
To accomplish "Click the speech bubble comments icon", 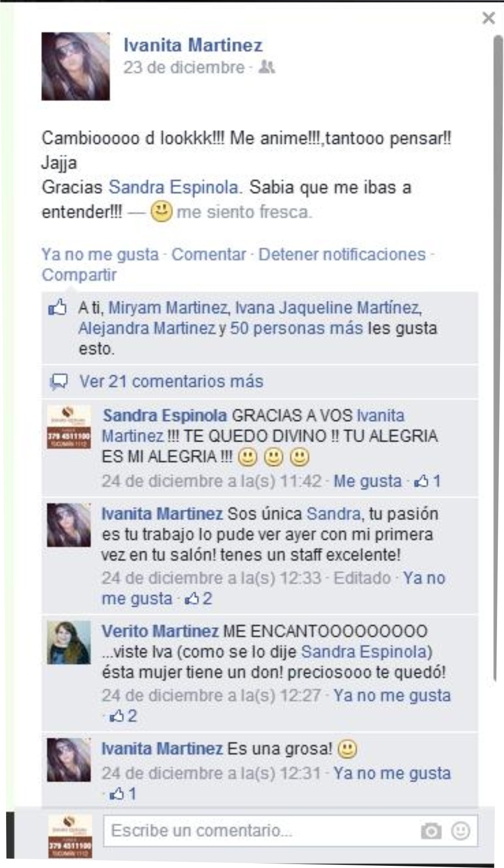I will point(59,382).
